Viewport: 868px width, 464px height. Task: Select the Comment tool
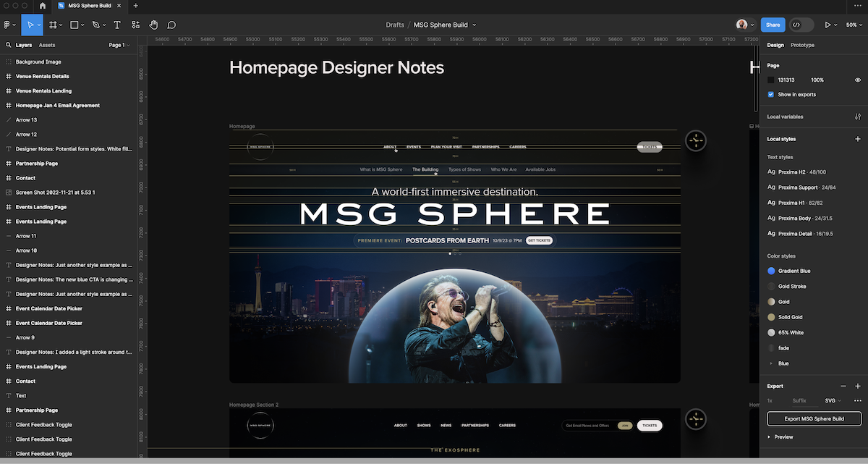pos(172,25)
